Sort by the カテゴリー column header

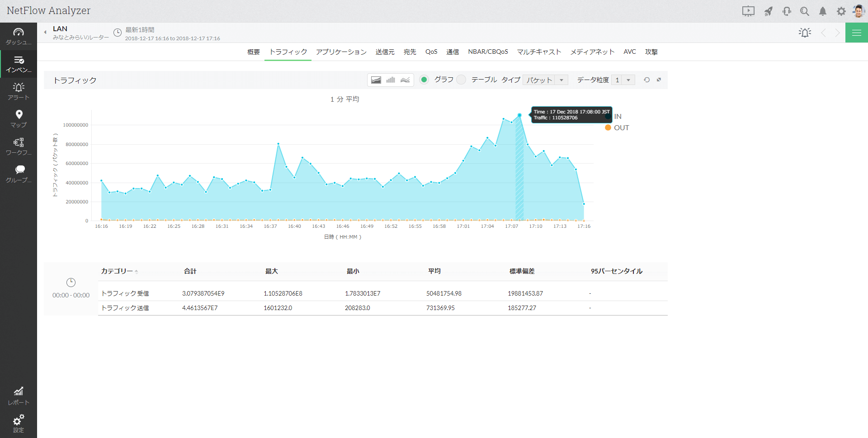click(x=117, y=271)
